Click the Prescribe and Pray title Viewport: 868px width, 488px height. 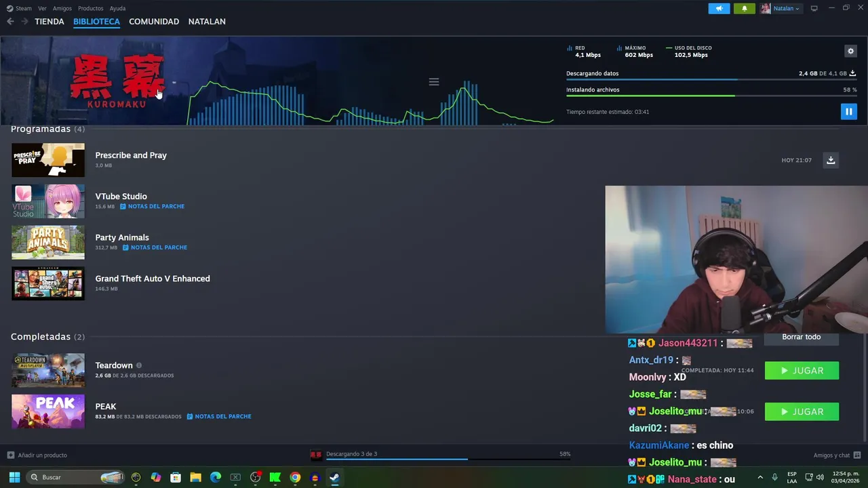tap(131, 155)
